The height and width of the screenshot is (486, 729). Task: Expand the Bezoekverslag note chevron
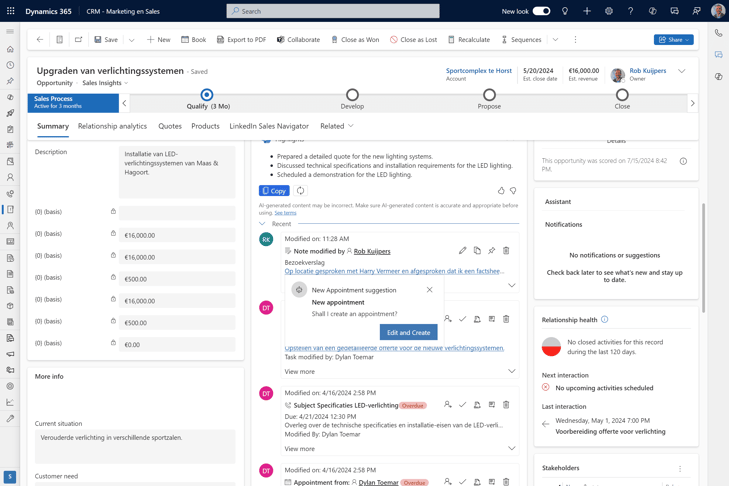tap(511, 285)
